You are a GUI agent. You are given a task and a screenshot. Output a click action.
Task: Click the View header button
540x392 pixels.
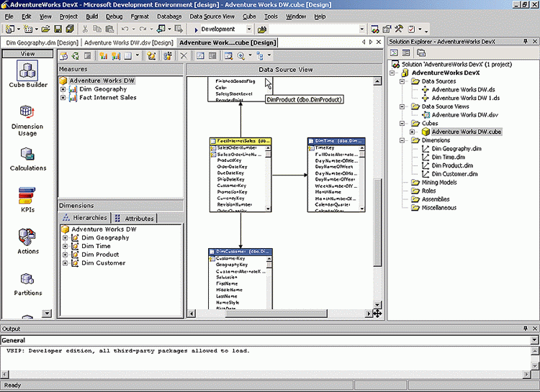(27, 54)
